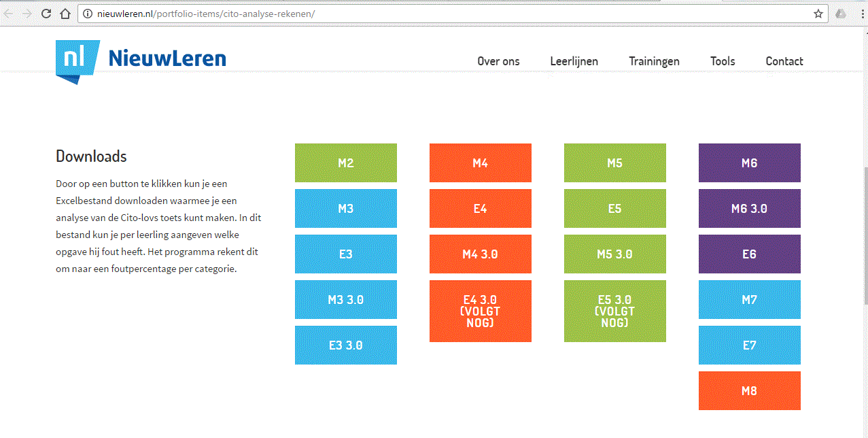The height and width of the screenshot is (438, 868).
Task: Reload the page with the refresh icon
Action: (46, 14)
